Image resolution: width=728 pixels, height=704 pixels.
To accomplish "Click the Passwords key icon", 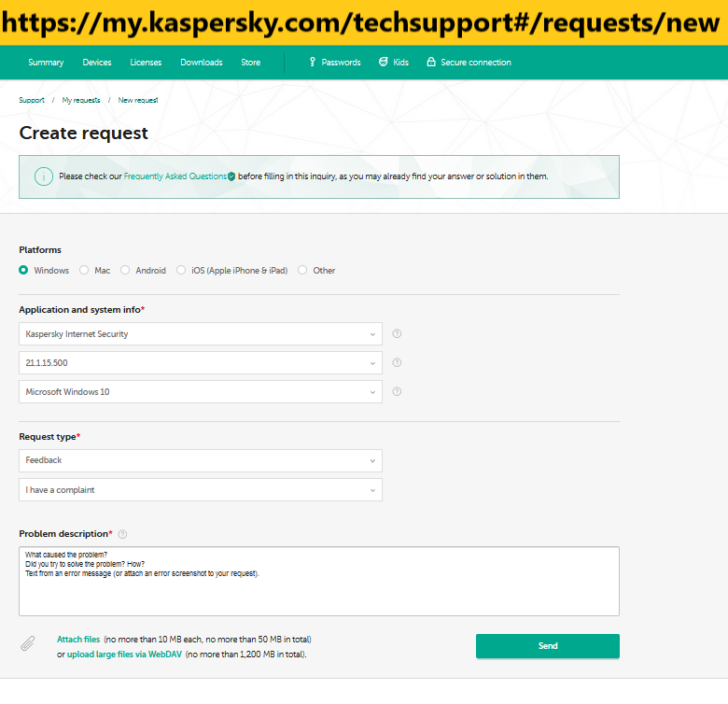I will pyautogui.click(x=313, y=62).
